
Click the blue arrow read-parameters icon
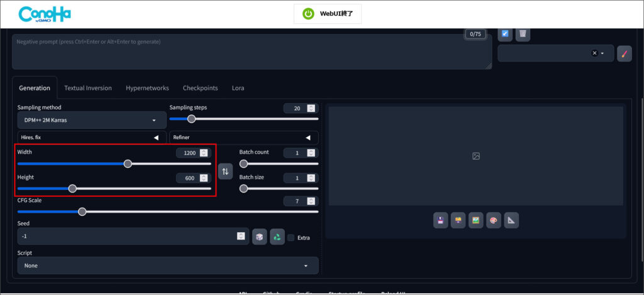[x=505, y=34]
